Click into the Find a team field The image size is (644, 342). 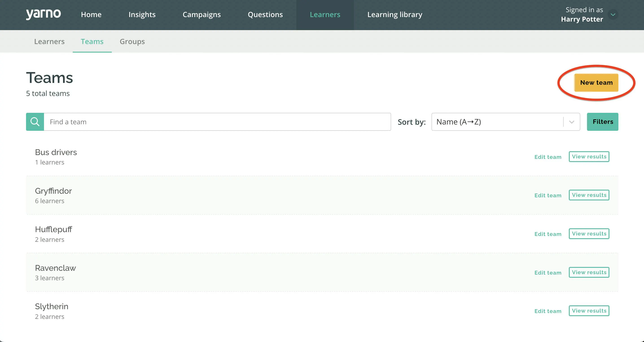(217, 122)
